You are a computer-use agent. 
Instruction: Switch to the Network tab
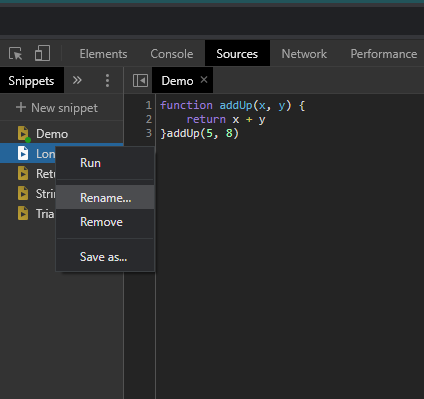coord(304,54)
